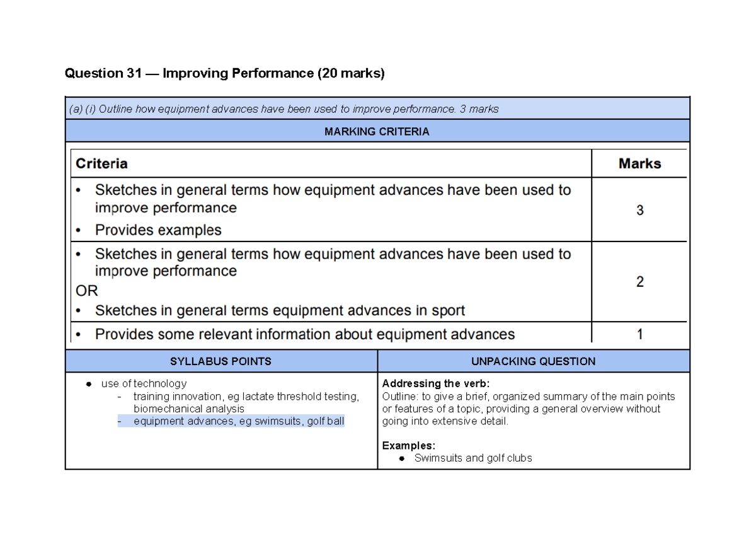Select the 3 marks cell
This screenshot has width=756, height=536.
tap(639, 211)
